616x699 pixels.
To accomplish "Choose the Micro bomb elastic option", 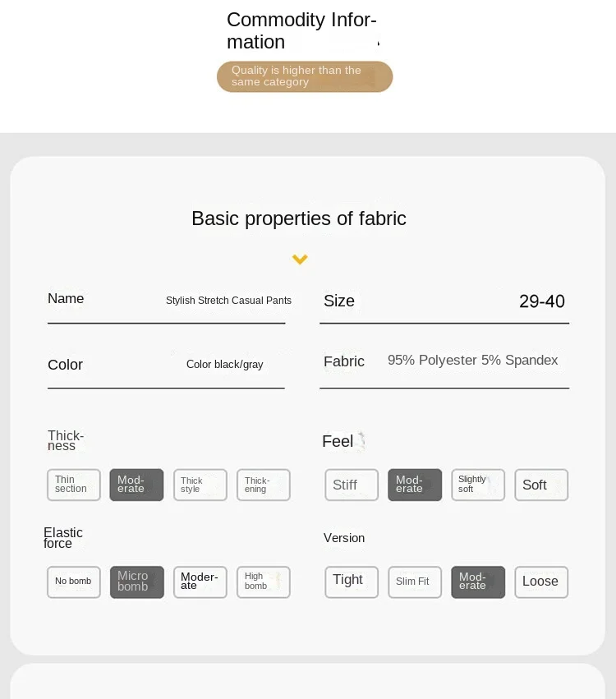I will [136, 582].
